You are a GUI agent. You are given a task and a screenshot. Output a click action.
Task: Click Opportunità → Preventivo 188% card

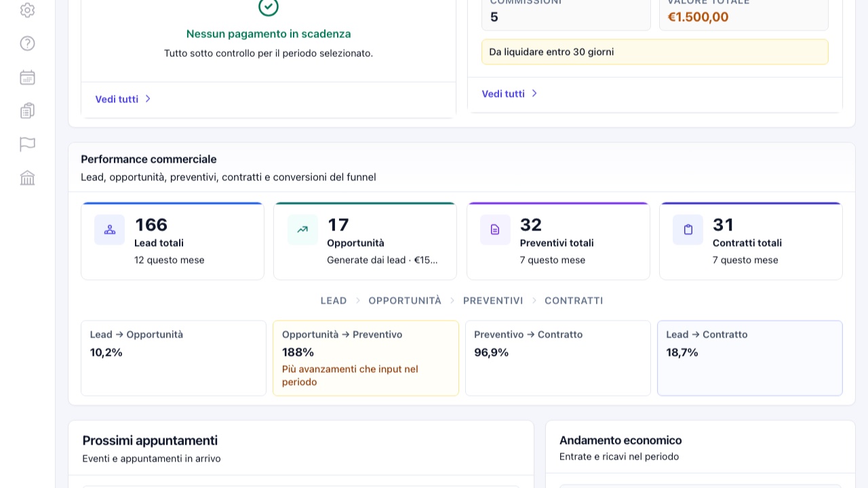tap(366, 358)
